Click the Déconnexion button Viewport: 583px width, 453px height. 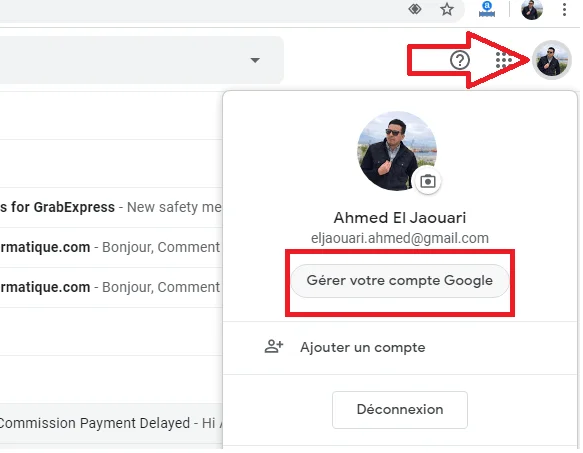(x=400, y=409)
